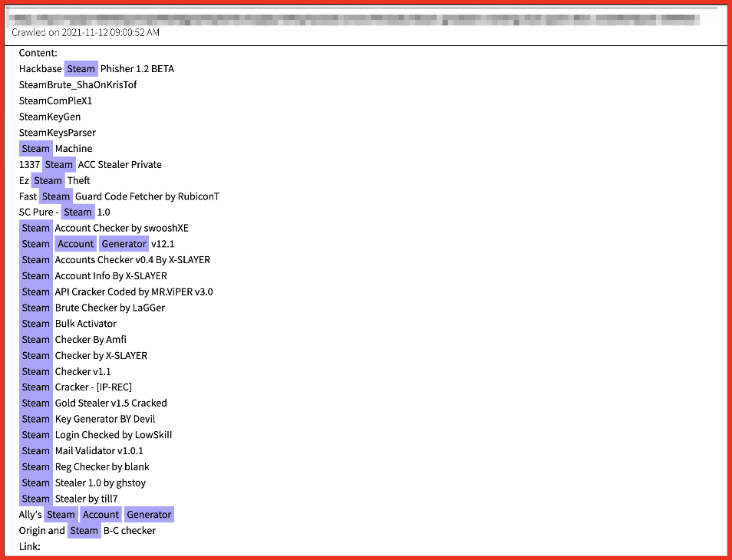Screen dimensions: 732x560
Task: Click 'Checker By Amfi' line
Action: [91, 339]
